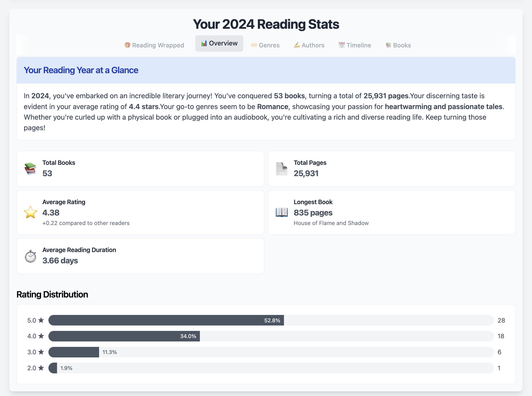Click the Total Pages 25,931 card

tap(391, 169)
